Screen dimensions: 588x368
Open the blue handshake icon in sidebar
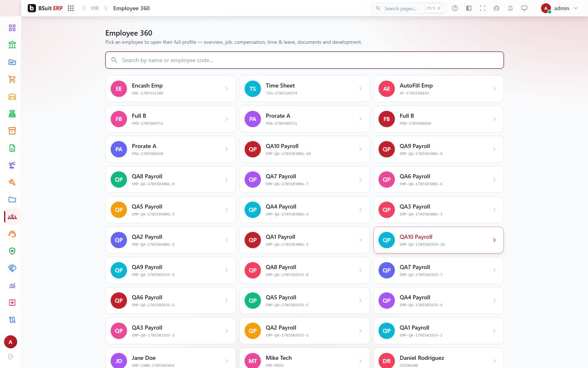coord(12,268)
